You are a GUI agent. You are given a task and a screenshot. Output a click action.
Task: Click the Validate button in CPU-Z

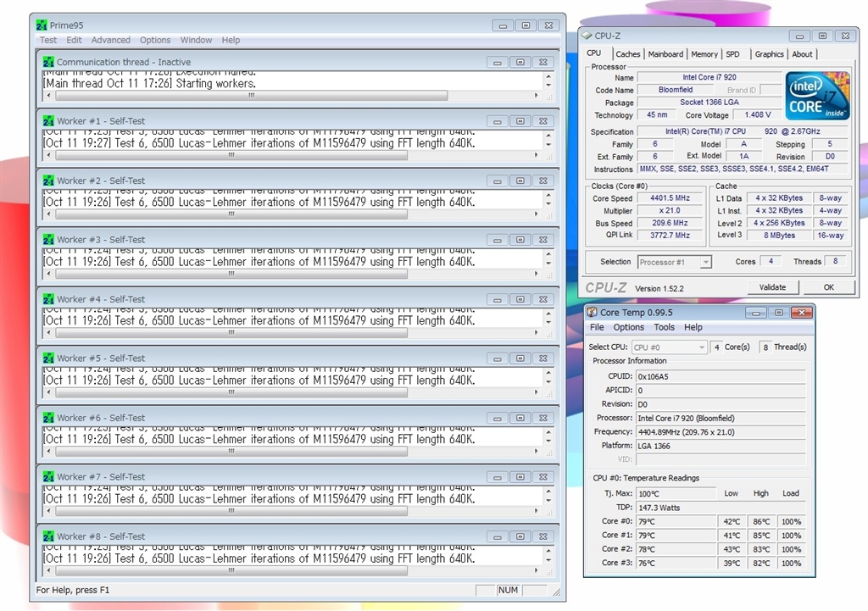[772, 287]
